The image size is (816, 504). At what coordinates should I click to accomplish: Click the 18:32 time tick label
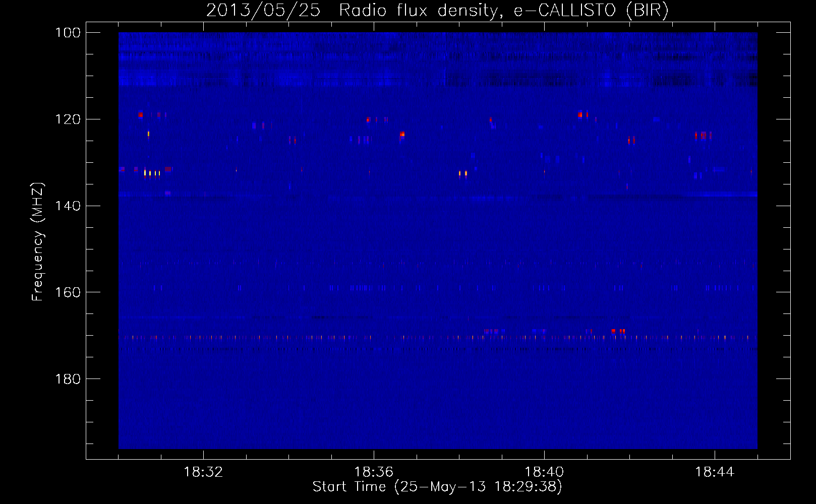pos(203,472)
